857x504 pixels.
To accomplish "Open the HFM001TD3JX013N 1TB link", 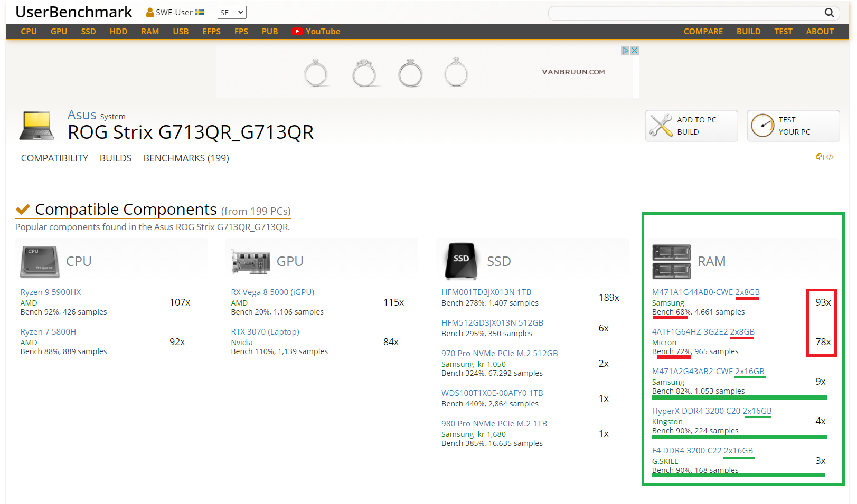I will tap(486, 292).
